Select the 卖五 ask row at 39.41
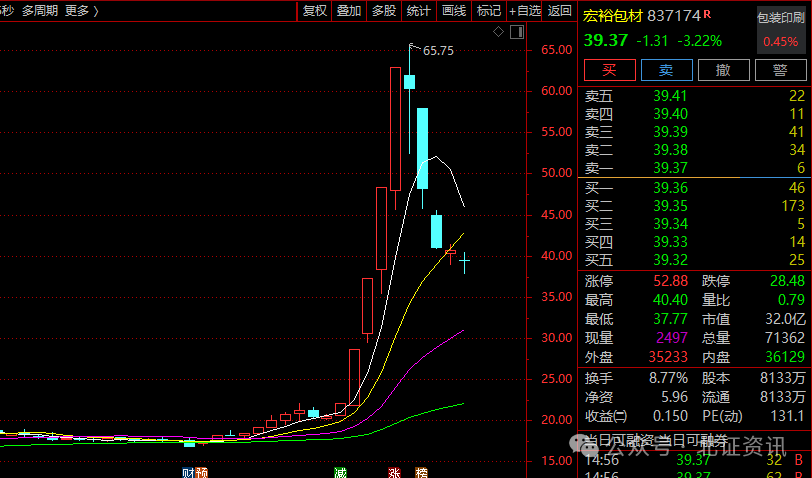This screenshot has height=478, width=812. click(694, 96)
